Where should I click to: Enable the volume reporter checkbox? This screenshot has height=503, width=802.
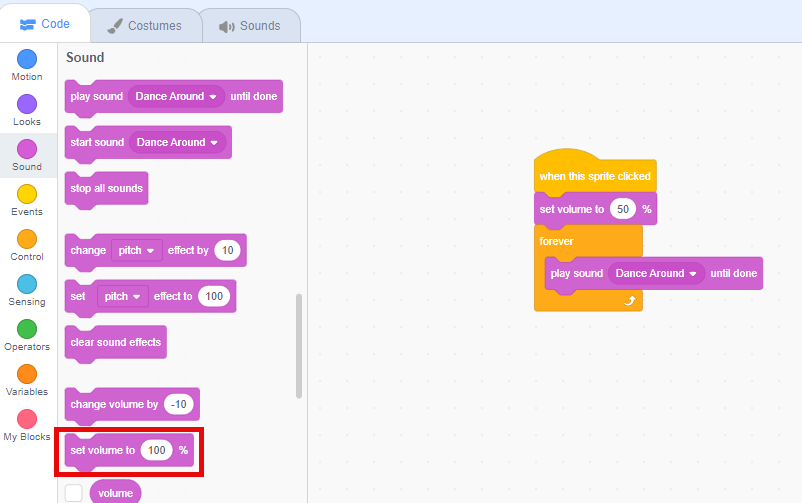click(x=73, y=493)
